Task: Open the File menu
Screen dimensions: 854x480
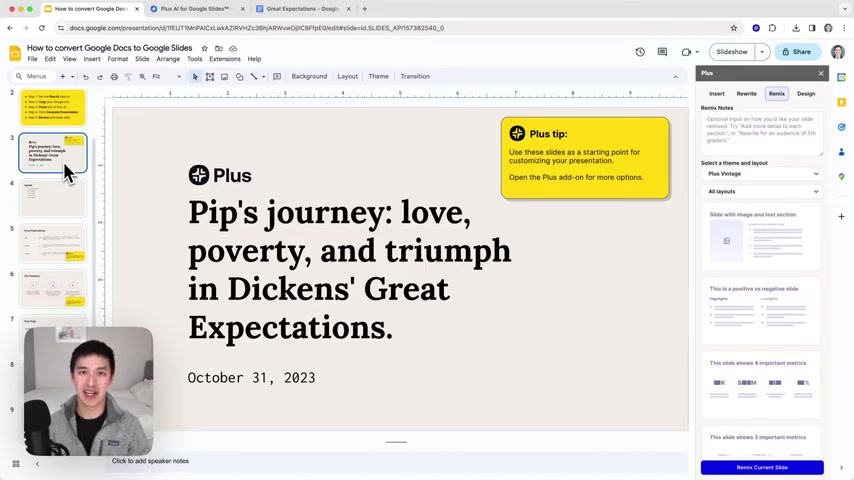Action: (x=33, y=59)
